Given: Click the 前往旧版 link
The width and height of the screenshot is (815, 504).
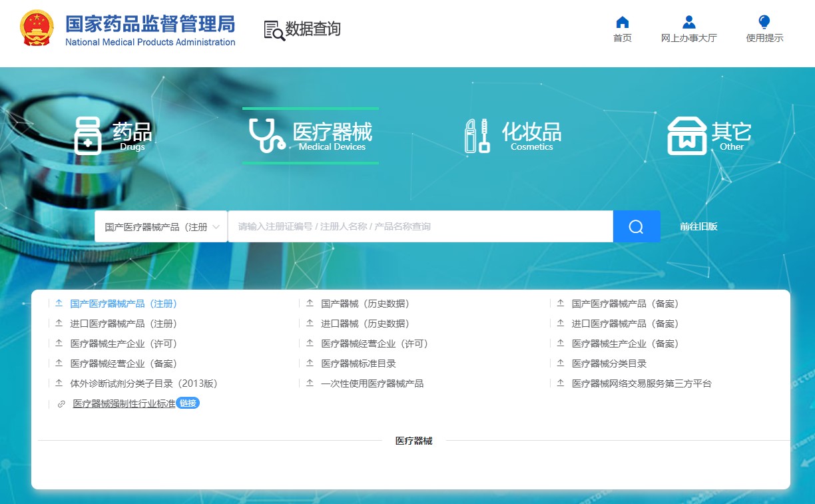Looking at the screenshot, I should 698,226.
